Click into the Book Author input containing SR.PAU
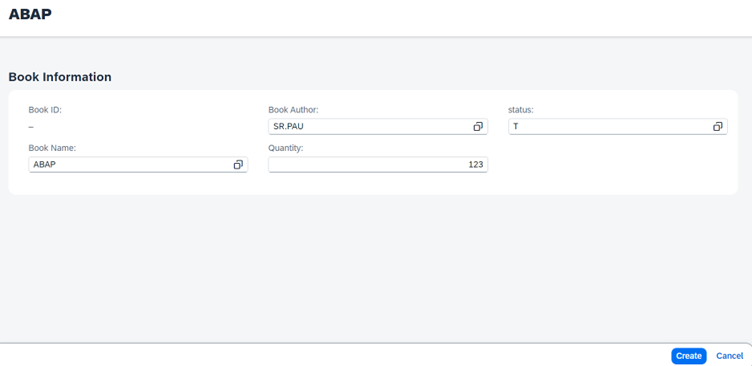The width and height of the screenshot is (752, 366). (x=378, y=127)
